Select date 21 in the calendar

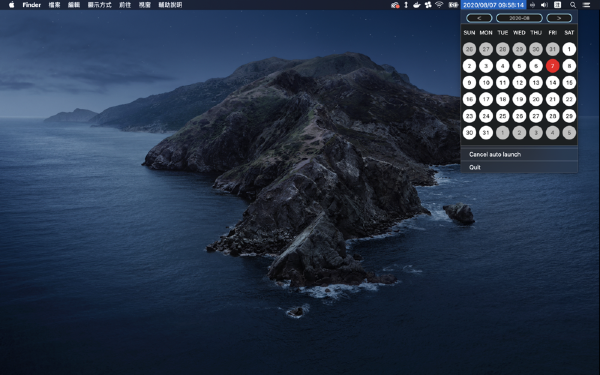552,99
